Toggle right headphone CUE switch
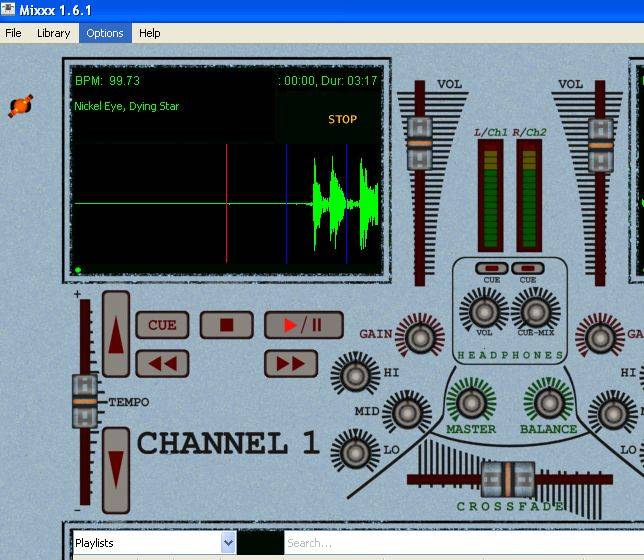The width and height of the screenshot is (644, 560). pos(528,268)
